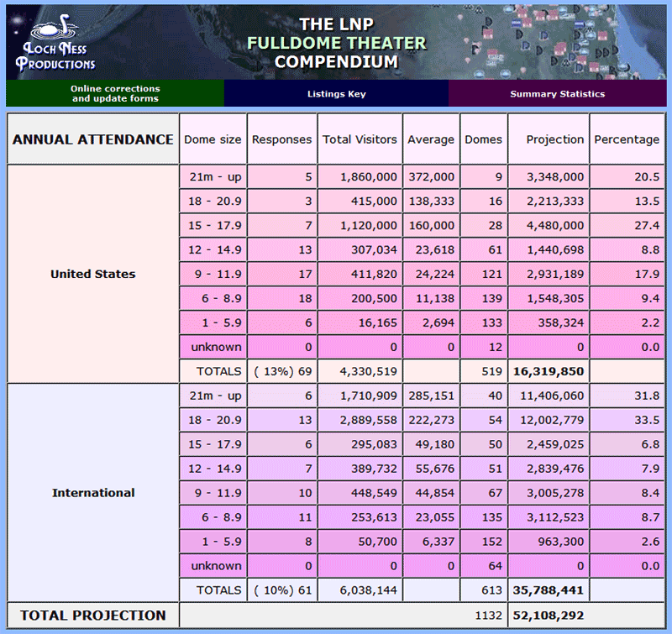672x634 pixels.
Task: Click the Percentage column header
Action: click(x=627, y=139)
